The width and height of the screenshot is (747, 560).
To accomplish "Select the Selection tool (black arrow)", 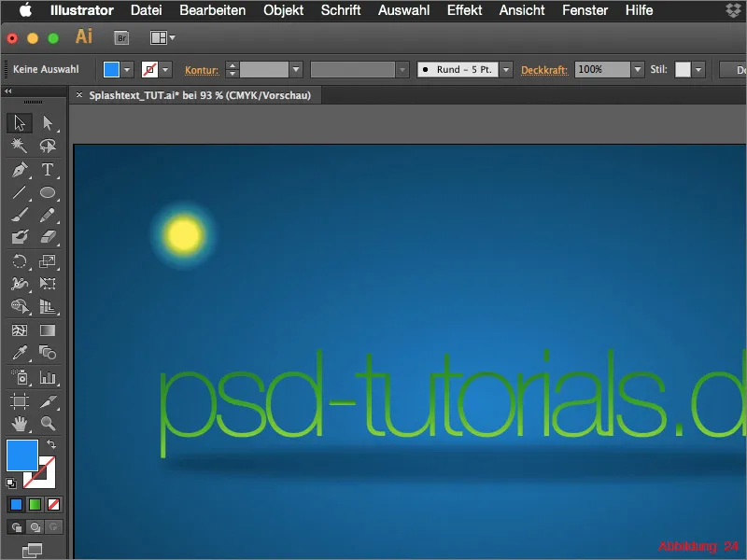I will click(x=20, y=123).
